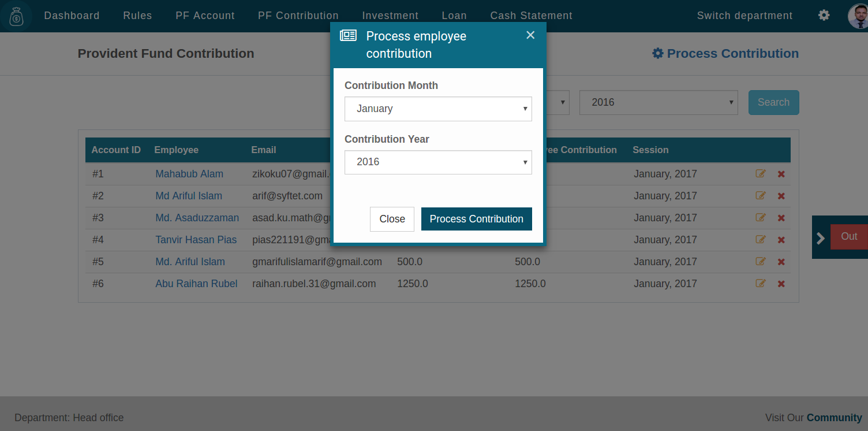Switch to the PF Account menu

205,16
